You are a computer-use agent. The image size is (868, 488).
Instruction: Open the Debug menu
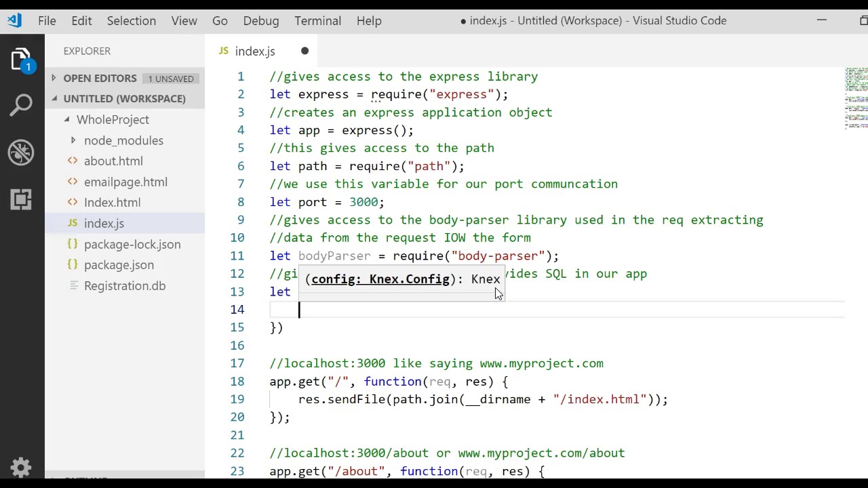point(261,21)
